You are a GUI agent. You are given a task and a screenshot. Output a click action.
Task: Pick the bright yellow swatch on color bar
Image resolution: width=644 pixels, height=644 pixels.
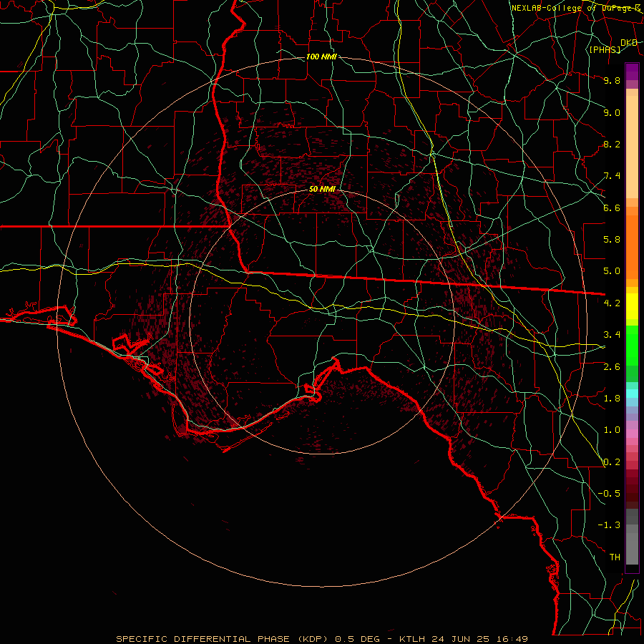pyautogui.click(x=632, y=306)
